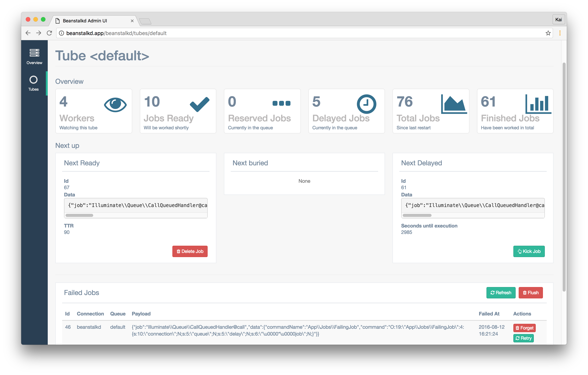Viewport: 588px width, 375px height.
Task: Click the Beanstalkd Admin UI browser tab
Action: 85,21
